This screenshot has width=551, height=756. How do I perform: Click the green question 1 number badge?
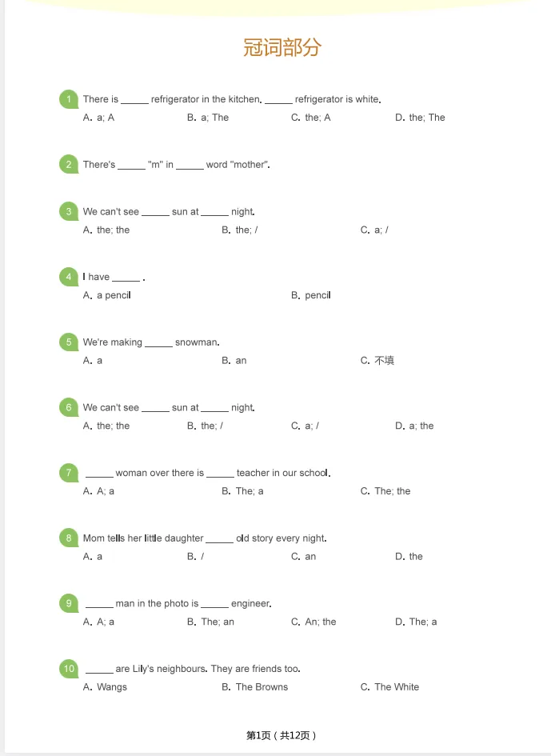[x=69, y=99]
